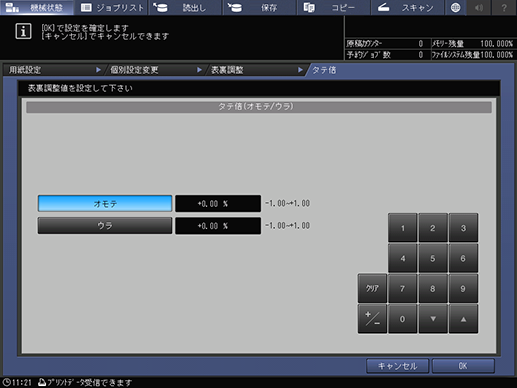The width and height of the screenshot is (517, 388).
Task: Click the 表裏調整値を設定して下さい heading
Action: (80, 88)
